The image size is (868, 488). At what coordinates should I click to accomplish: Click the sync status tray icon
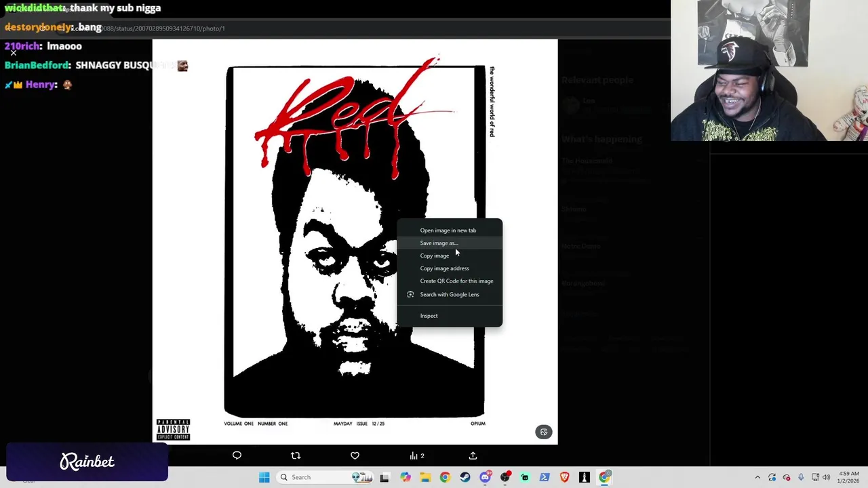pos(772,477)
